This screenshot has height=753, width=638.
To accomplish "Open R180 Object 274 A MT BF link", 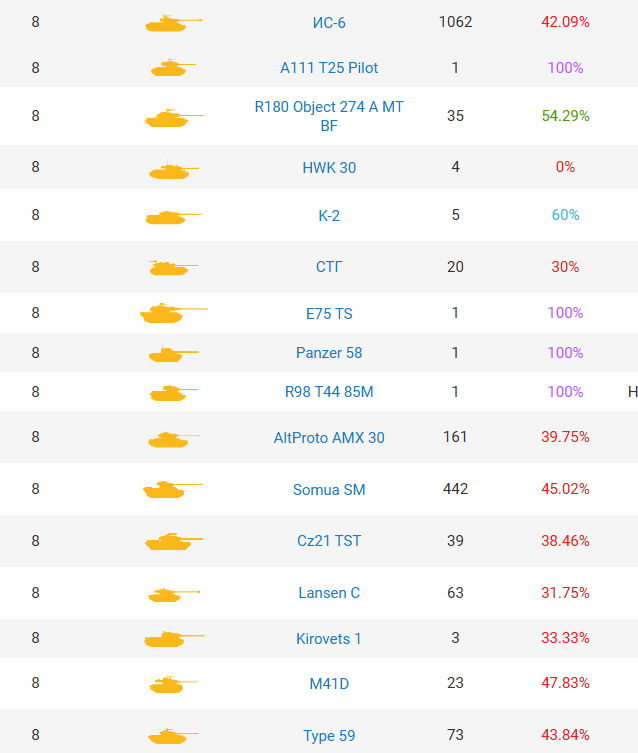I will [329, 116].
